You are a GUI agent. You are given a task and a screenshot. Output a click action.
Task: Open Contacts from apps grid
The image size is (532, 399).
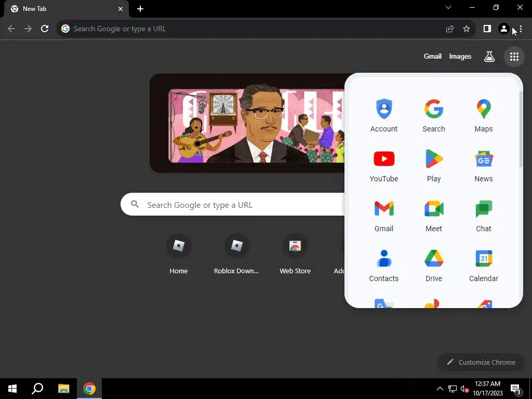[384, 265]
